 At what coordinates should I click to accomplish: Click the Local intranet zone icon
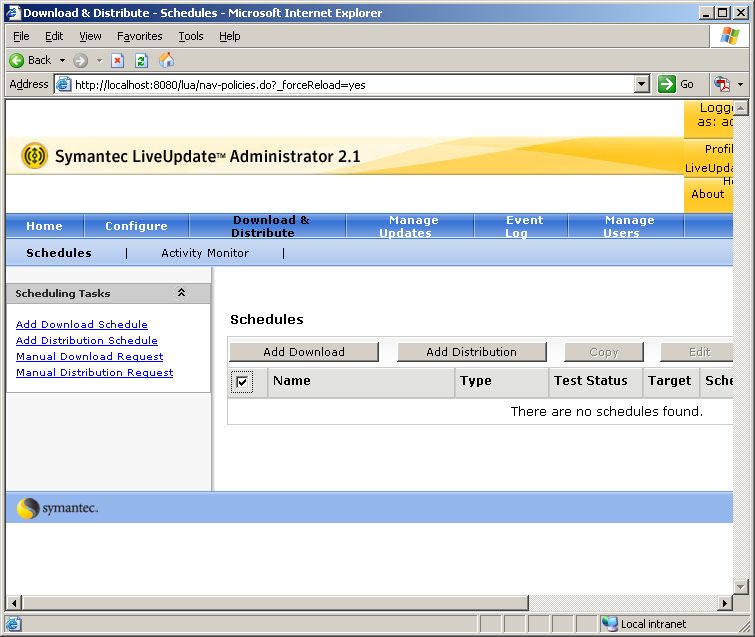click(x=610, y=624)
